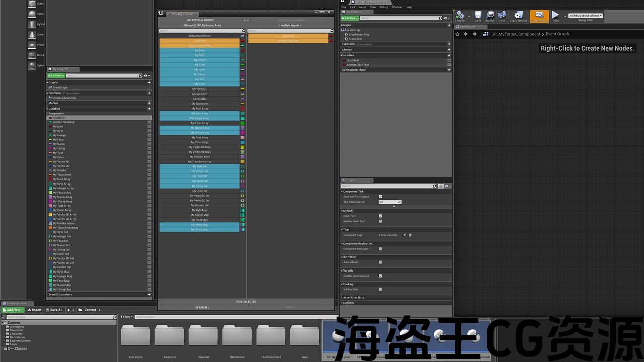Click the Find icon in blueprint toolbar
644x362 pixels.
502,16
